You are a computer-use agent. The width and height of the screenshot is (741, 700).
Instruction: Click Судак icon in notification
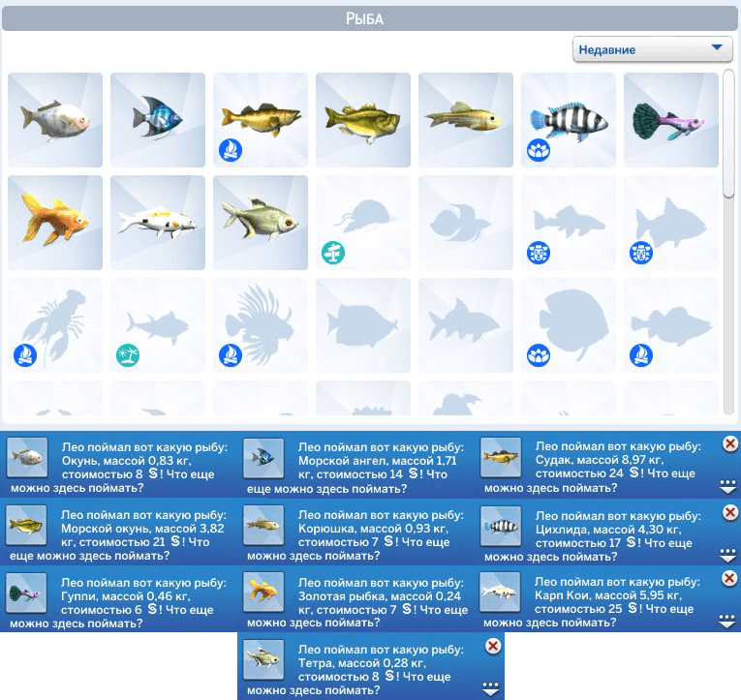click(501, 457)
